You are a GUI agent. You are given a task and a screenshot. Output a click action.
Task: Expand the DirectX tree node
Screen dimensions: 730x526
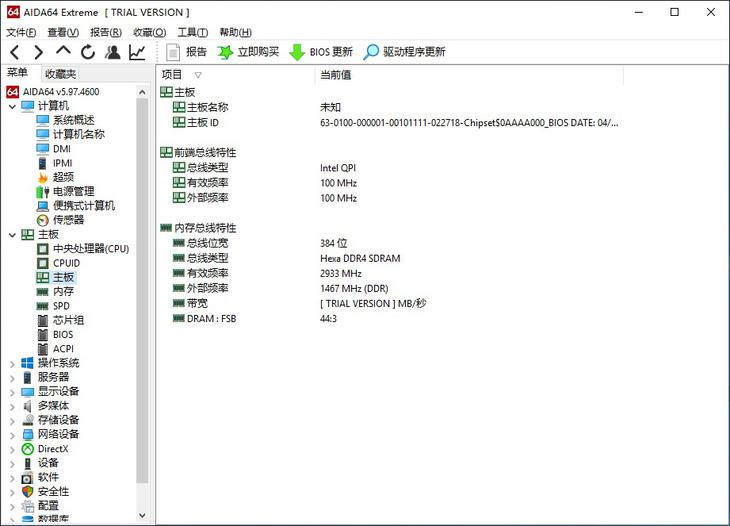[13, 450]
